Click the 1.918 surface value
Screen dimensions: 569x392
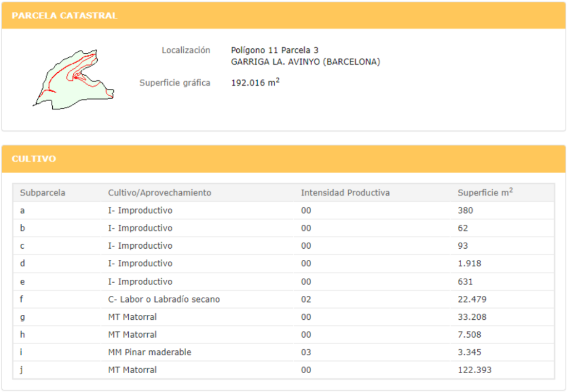pos(470,264)
